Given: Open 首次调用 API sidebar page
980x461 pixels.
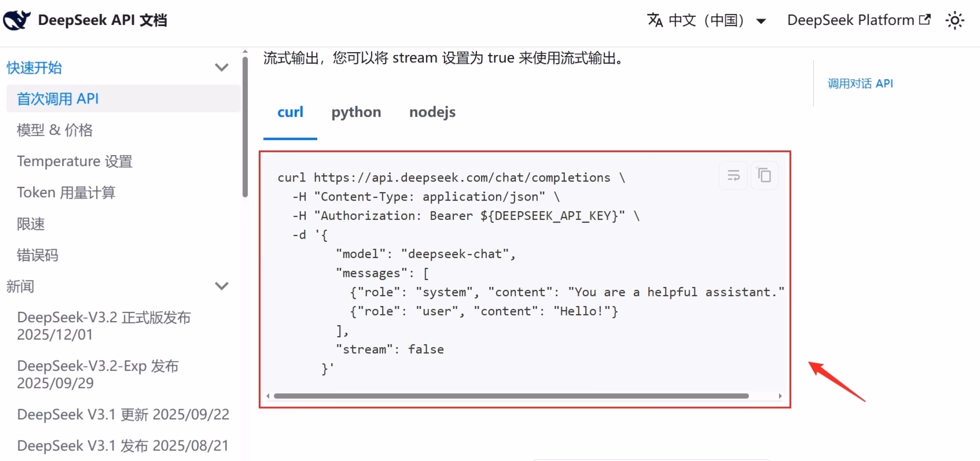Looking at the screenshot, I should [x=123, y=98].
